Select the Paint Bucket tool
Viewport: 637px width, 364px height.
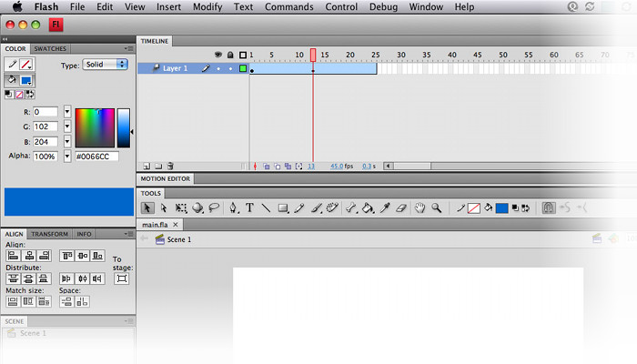(368, 208)
